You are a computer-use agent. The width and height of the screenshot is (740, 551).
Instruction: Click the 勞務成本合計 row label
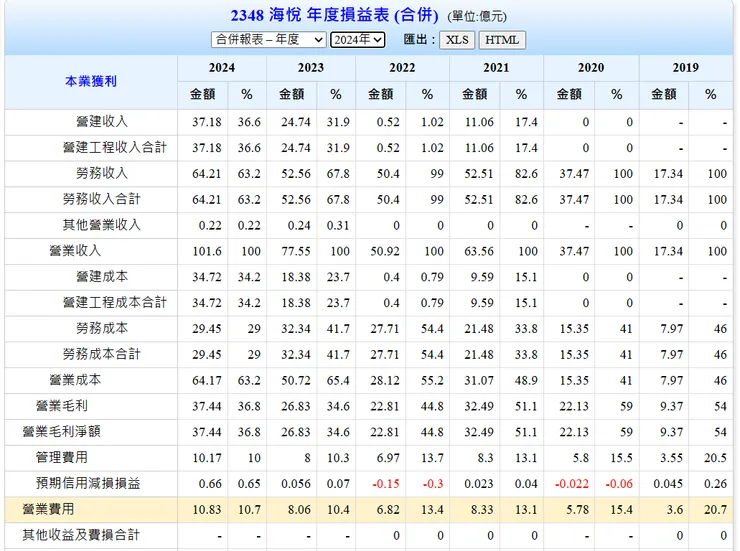click(x=101, y=354)
